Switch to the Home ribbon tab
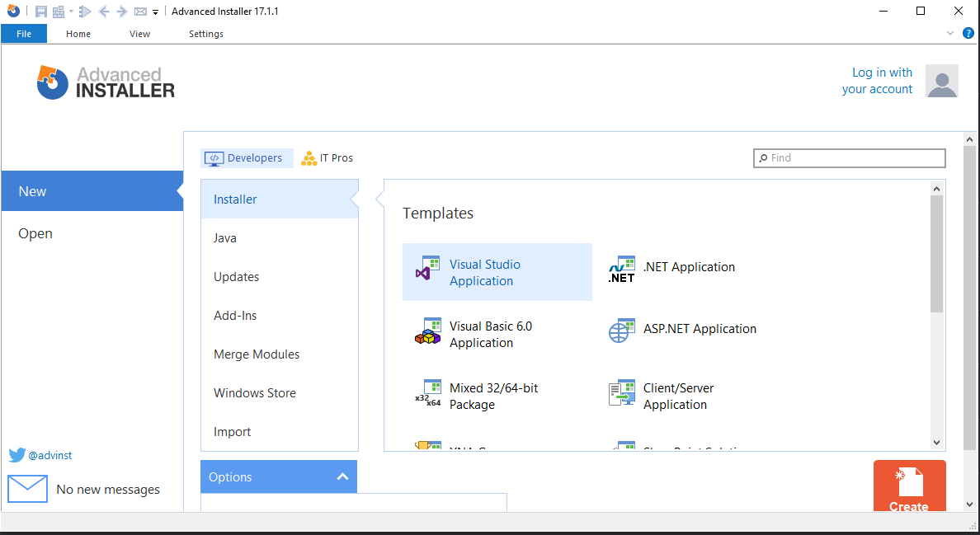The width and height of the screenshot is (980, 535). tap(78, 34)
